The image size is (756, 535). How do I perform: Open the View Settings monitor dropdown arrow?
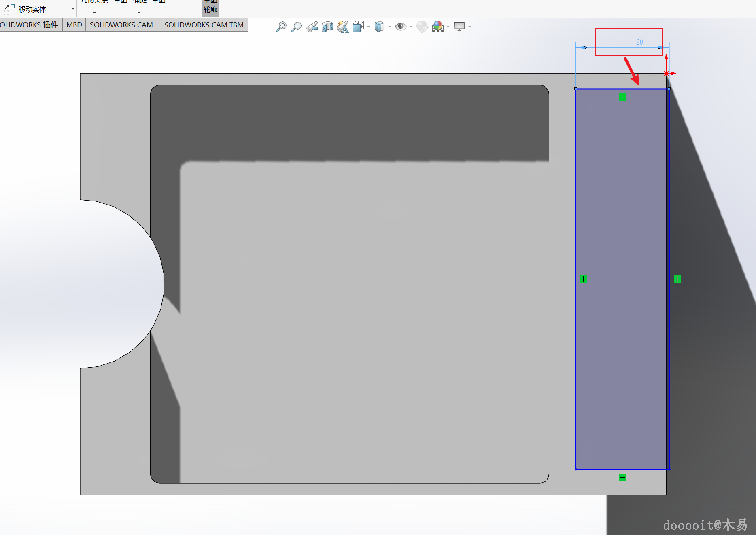coord(469,27)
